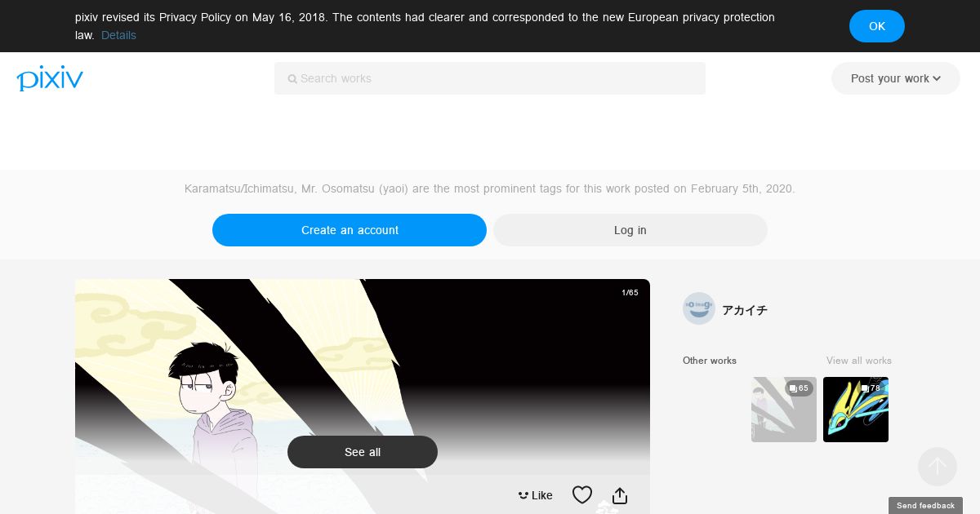Dismiss privacy notice with OK
980x514 pixels.
(x=877, y=26)
